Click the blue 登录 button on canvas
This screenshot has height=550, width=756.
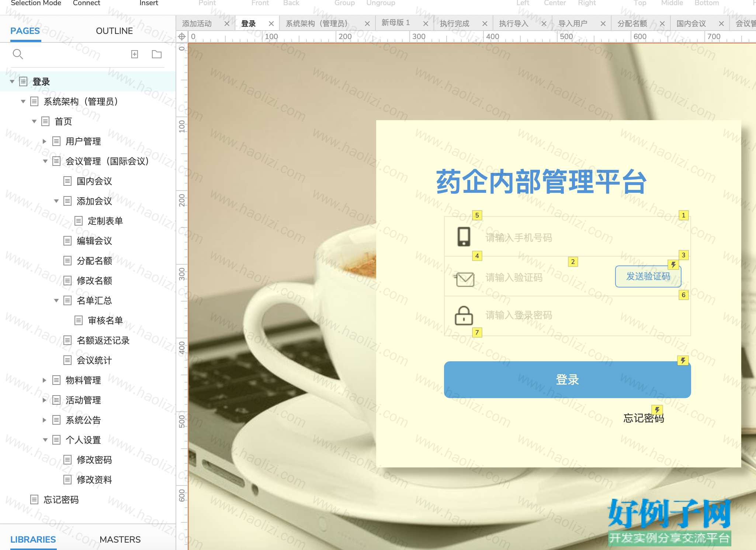click(x=567, y=379)
